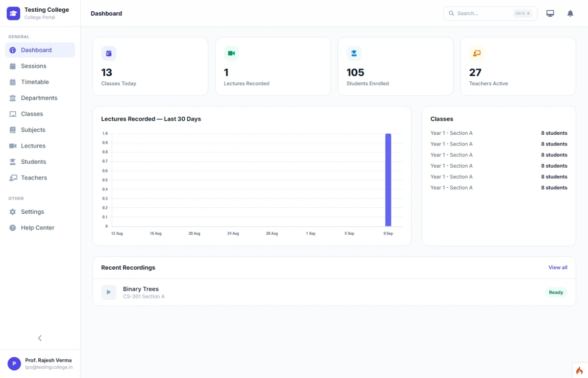Click the Classes panel heading

(442, 119)
